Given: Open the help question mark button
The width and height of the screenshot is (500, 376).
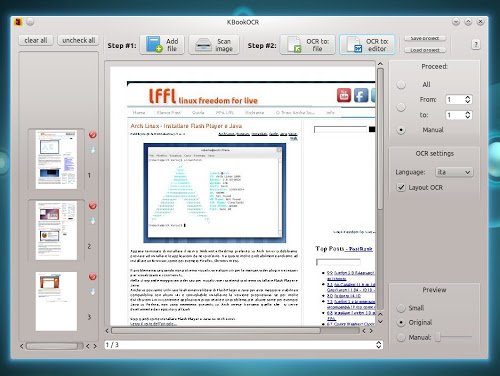Looking at the screenshot, I should pyautogui.click(x=476, y=44).
